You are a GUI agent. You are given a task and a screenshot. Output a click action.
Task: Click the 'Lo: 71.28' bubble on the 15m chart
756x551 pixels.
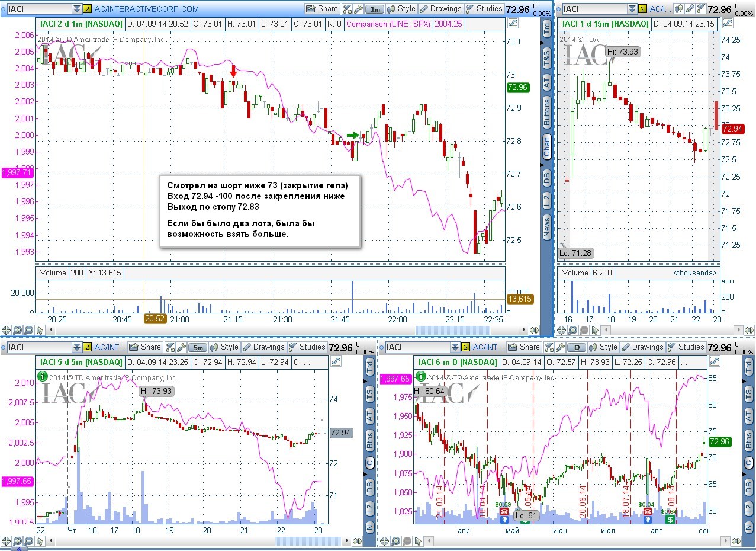point(576,253)
